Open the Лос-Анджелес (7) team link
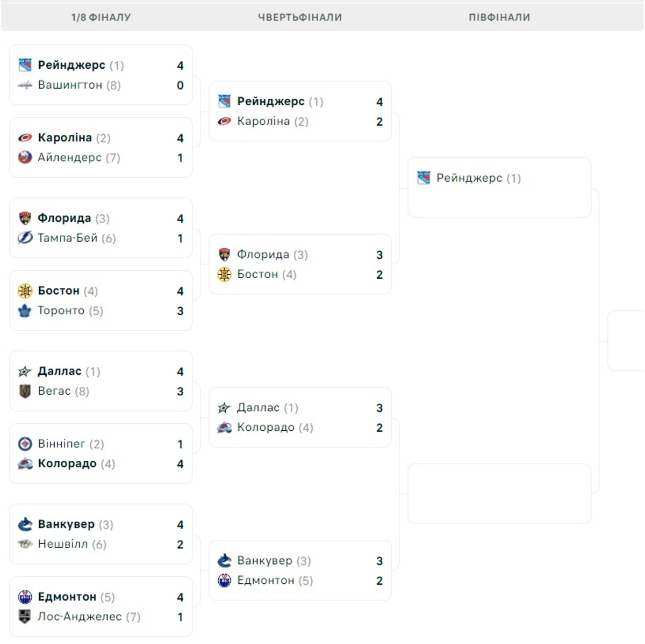 89,617
